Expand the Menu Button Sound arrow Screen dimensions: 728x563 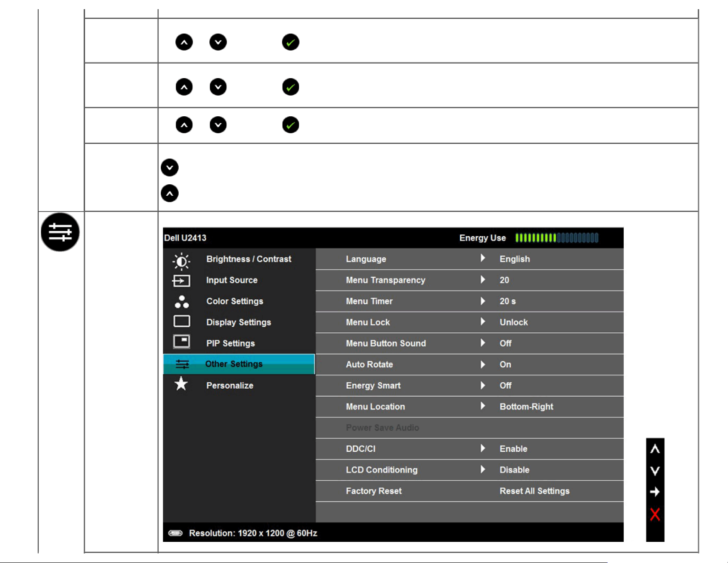coord(483,343)
